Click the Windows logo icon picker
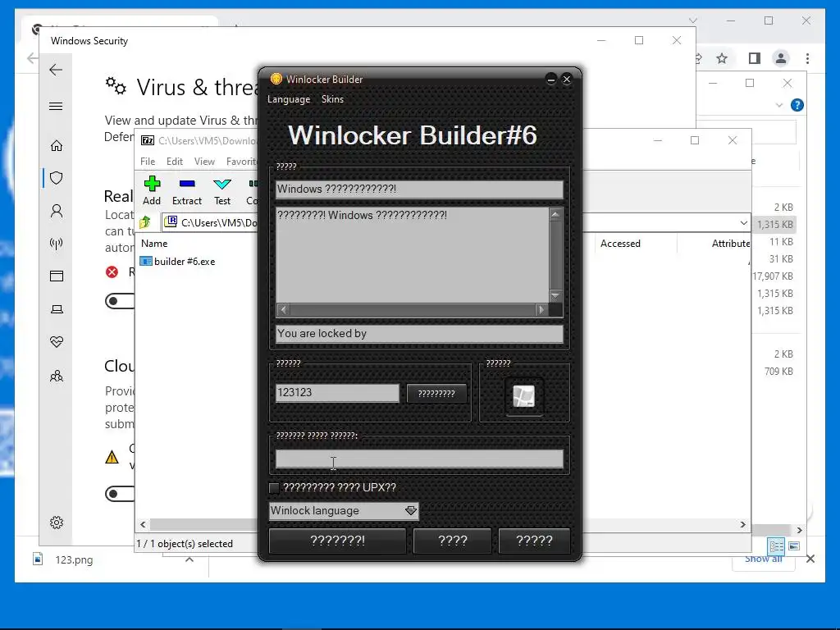The width and height of the screenshot is (840, 630). (524, 396)
